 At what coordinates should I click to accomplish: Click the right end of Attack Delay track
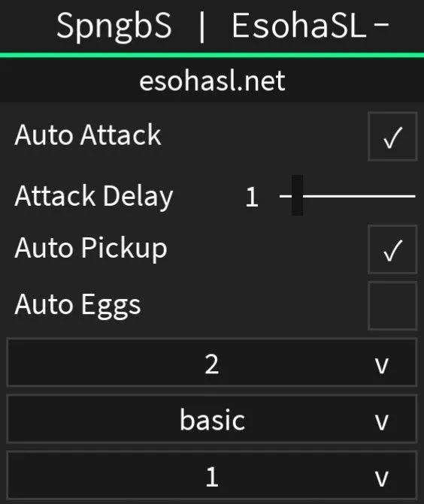(412, 196)
